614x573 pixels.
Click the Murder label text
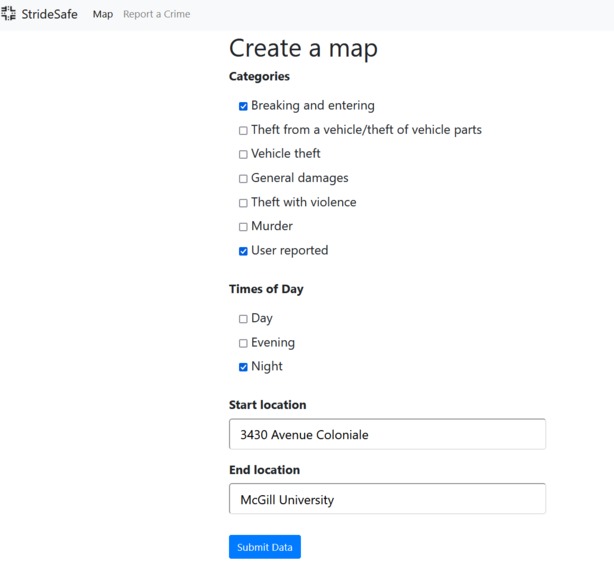tap(272, 226)
